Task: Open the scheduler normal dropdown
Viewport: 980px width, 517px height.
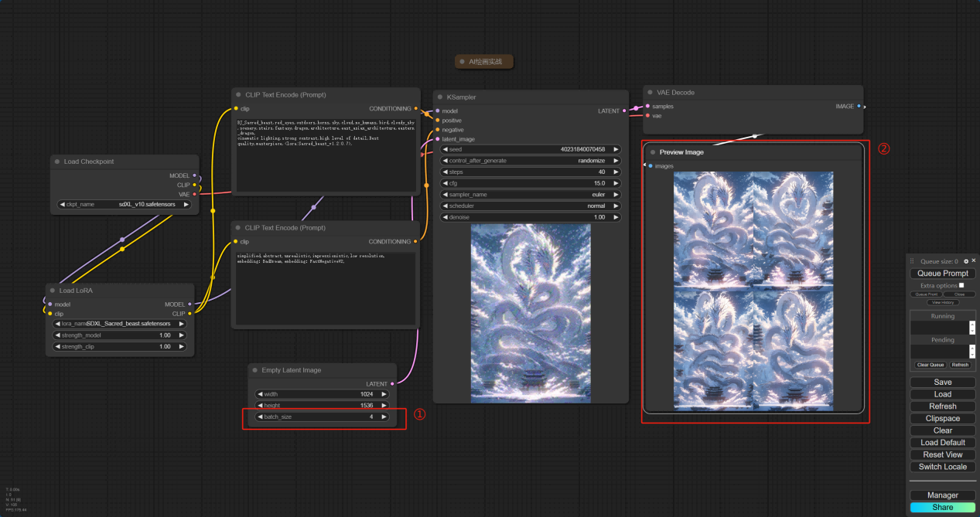Action: (531, 206)
